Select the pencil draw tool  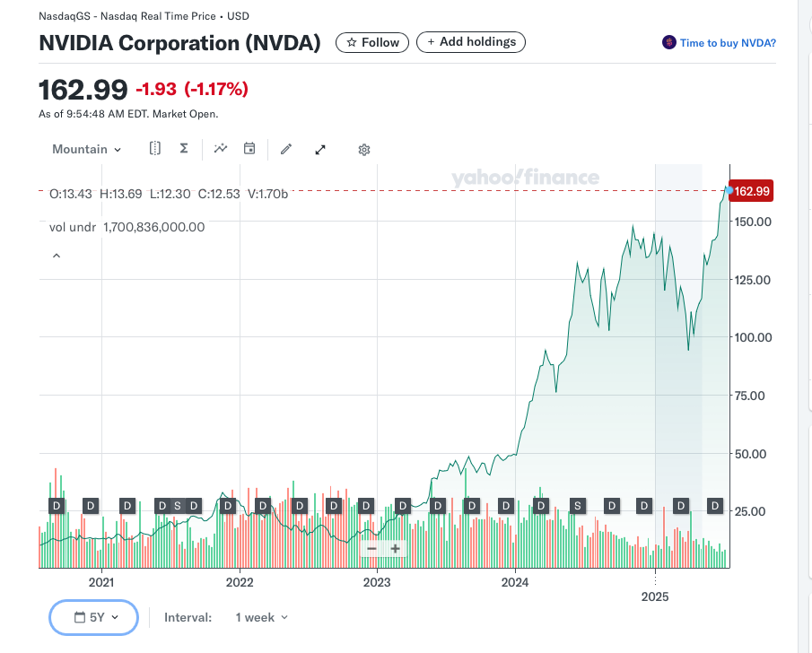(x=286, y=149)
